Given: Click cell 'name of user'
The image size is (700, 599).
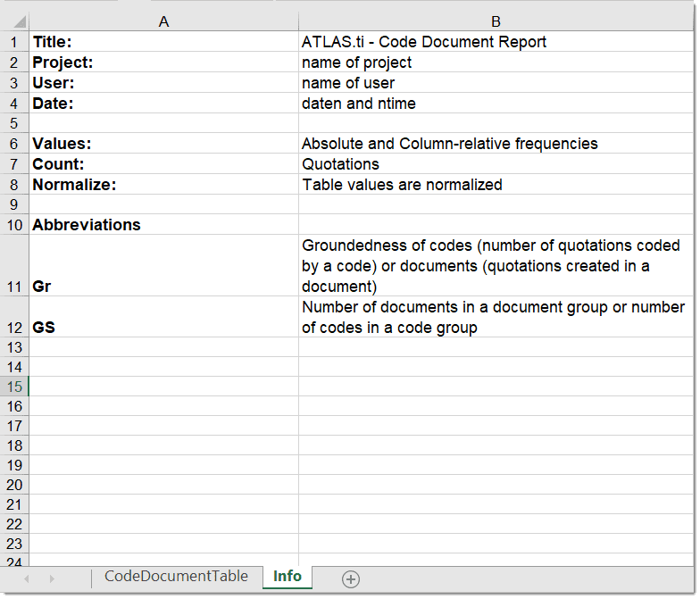Looking at the screenshot, I should pos(496,82).
